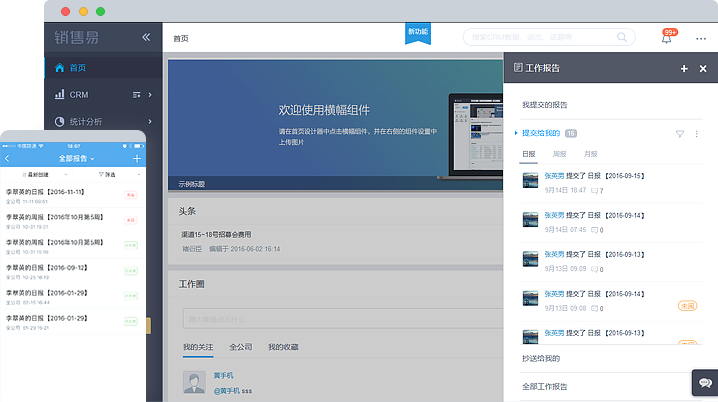The height and width of the screenshot is (402, 718).
Task: Open the notification bell with 99+ badge
Action: point(667,38)
